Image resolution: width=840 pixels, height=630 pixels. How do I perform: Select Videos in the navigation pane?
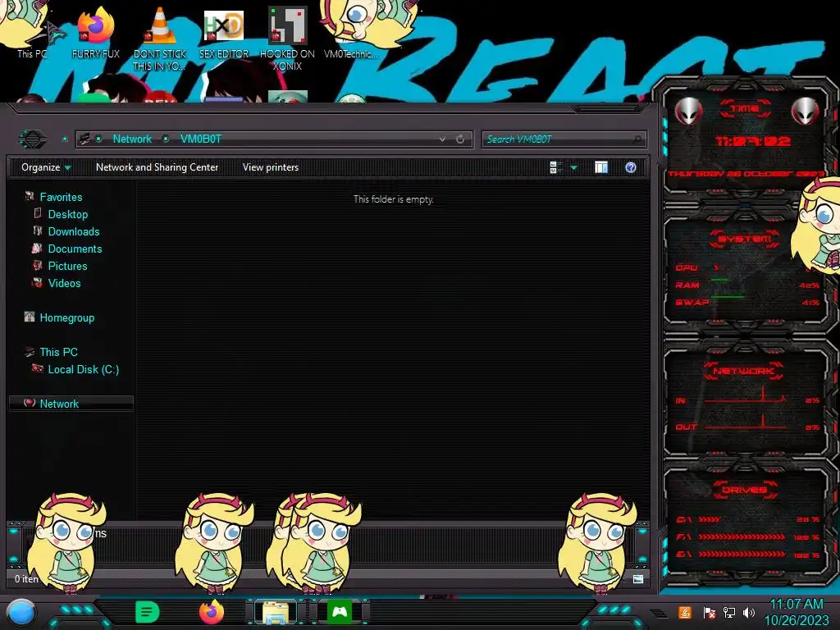click(x=64, y=283)
